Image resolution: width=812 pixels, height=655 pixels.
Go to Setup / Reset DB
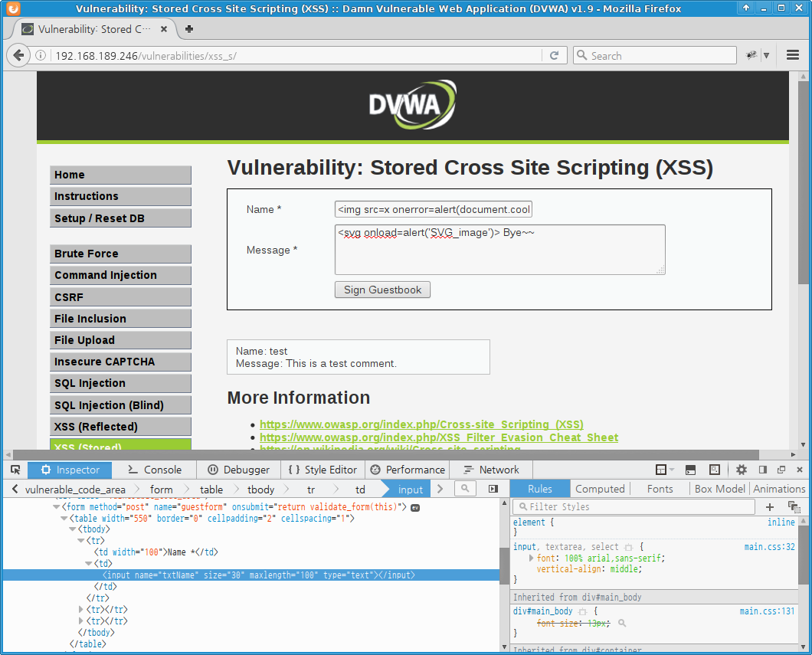pos(120,218)
